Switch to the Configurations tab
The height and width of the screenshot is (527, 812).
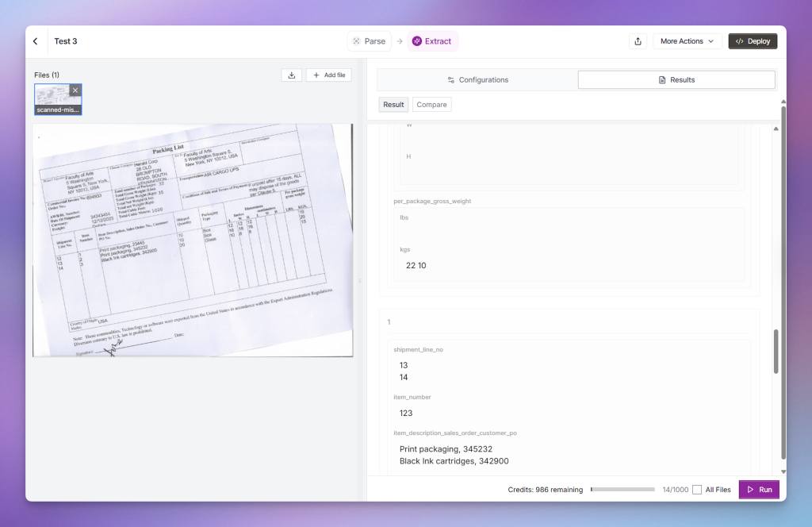(477, 79)
